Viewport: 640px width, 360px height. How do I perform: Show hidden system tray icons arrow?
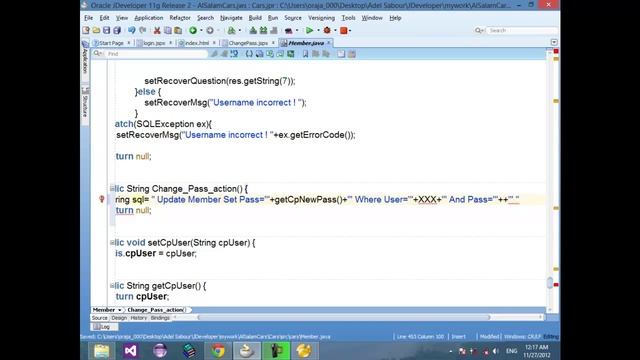pyautogui.click(x=451, y=351)
